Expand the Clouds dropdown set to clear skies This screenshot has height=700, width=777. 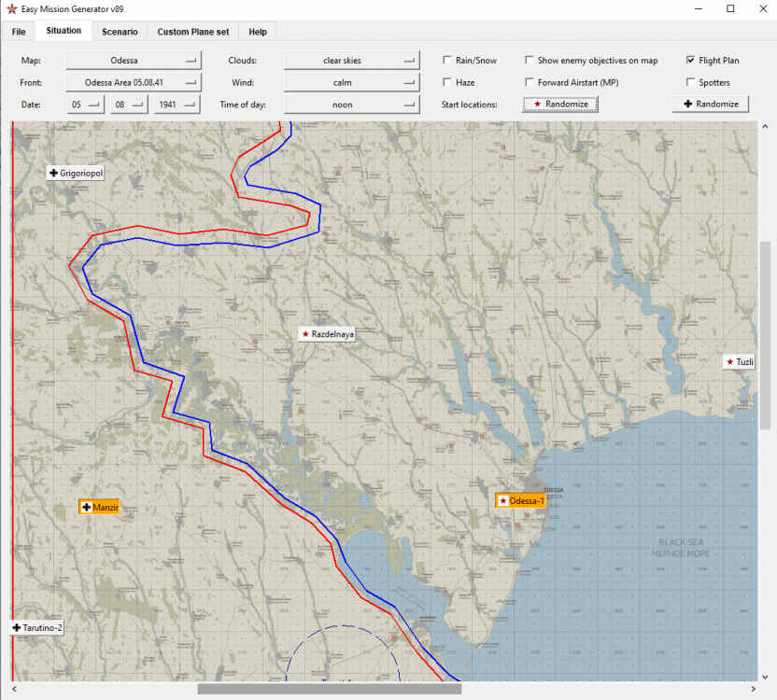[x=350, y=61]
